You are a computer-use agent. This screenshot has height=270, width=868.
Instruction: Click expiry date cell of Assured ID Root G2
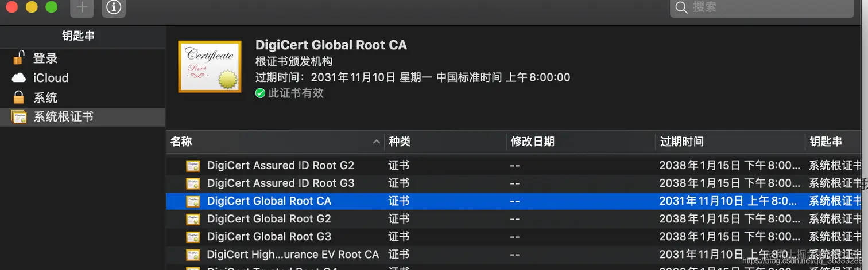(730, 166)
